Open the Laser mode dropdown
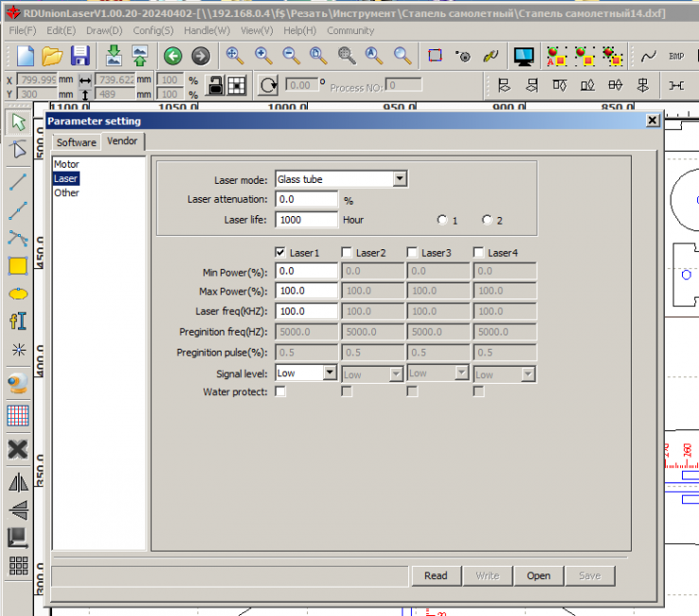This screenshot has height=616, width=699. [400, 179]
